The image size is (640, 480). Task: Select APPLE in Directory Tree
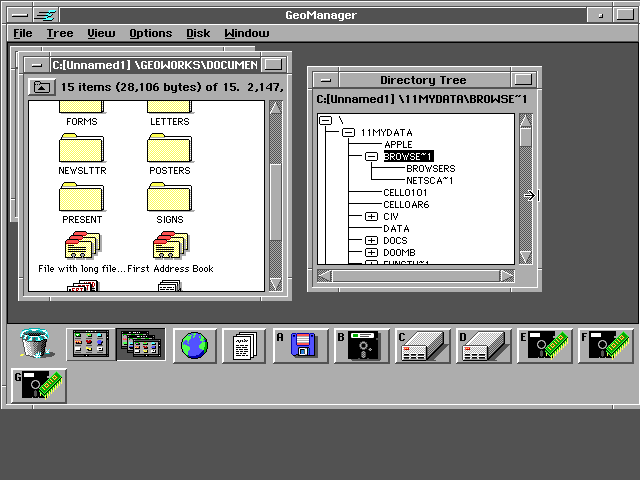point(398,144)
